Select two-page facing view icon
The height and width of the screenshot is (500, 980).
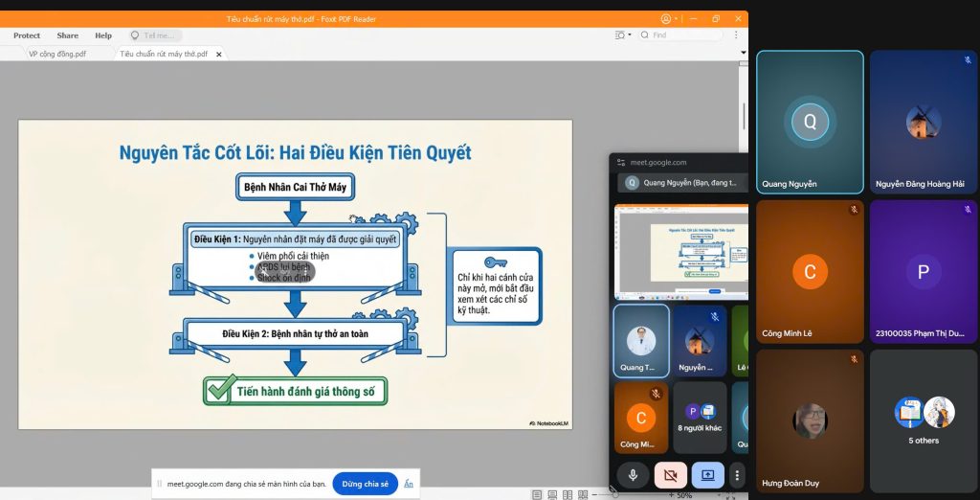(568, 494)
